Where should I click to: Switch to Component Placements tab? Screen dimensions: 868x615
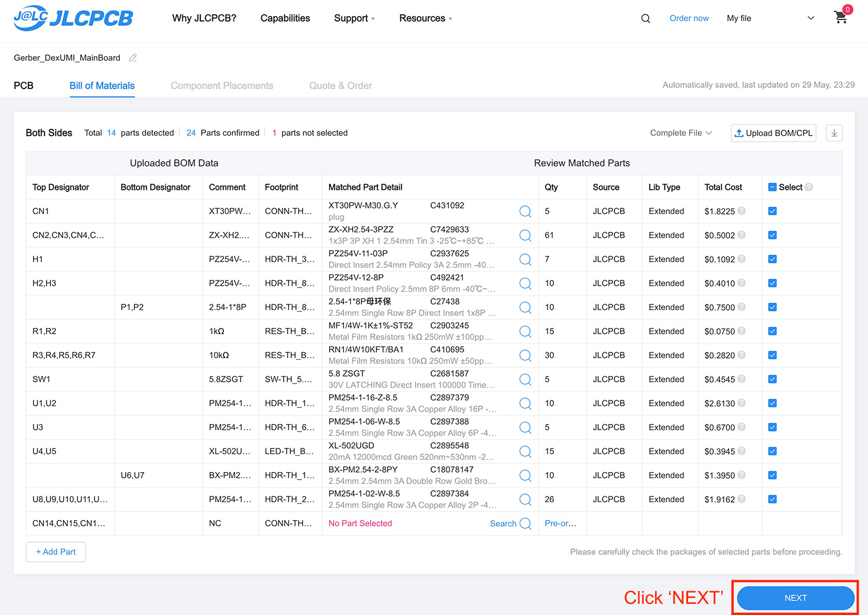click(222, 86)
